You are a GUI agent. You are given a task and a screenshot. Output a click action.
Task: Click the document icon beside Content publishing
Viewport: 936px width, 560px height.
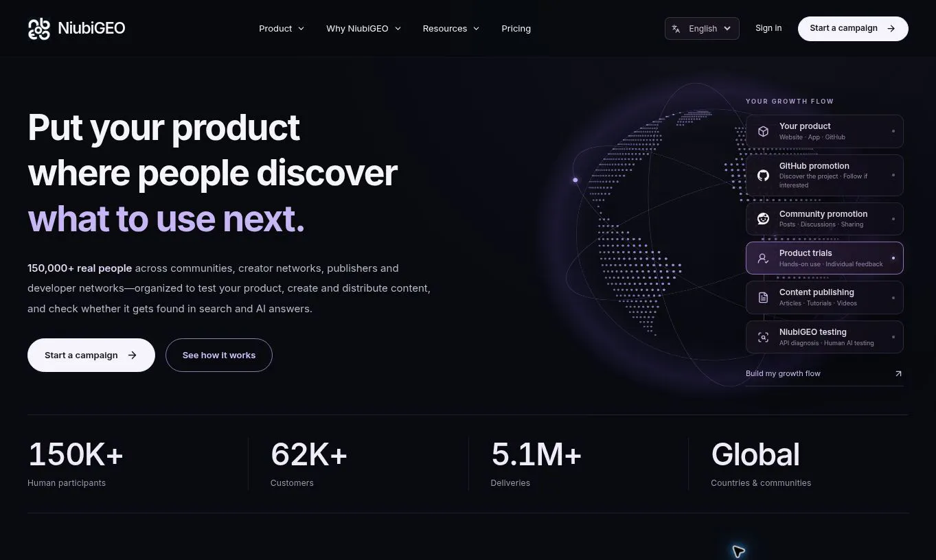pos(763,297)
